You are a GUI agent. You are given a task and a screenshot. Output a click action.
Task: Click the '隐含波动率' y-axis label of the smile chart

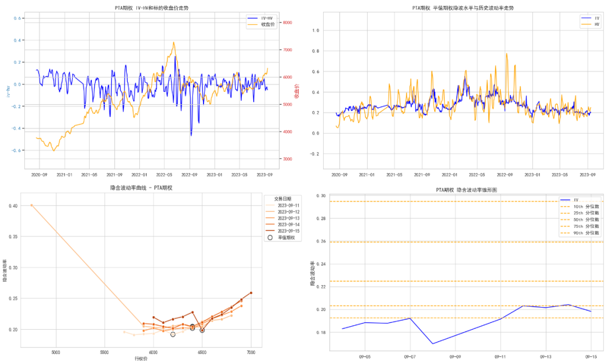[5, 270]
